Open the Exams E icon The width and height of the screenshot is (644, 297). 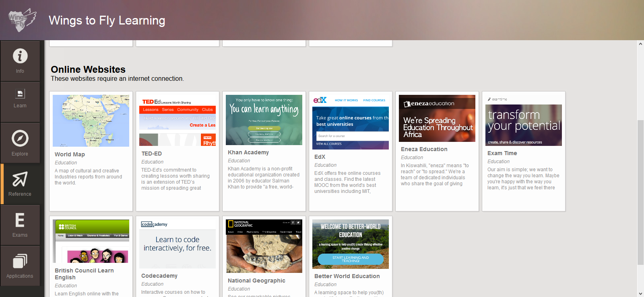20,220
